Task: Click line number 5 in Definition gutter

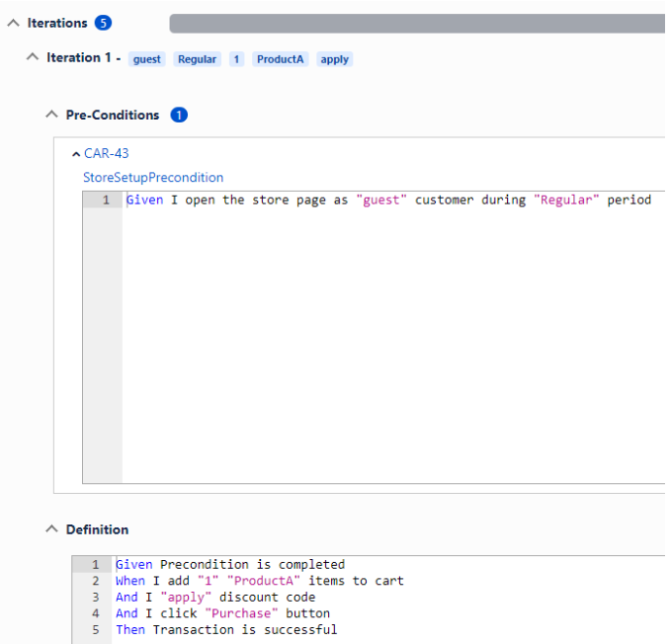Action: [x=95, y=629]
